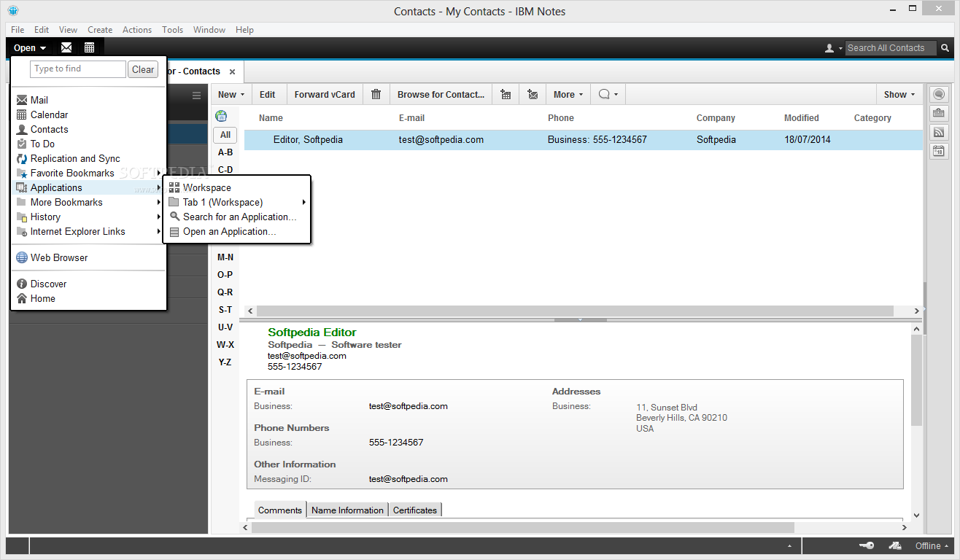
Task: Select Discover in the Open menu
Action: tap(89, 284)
